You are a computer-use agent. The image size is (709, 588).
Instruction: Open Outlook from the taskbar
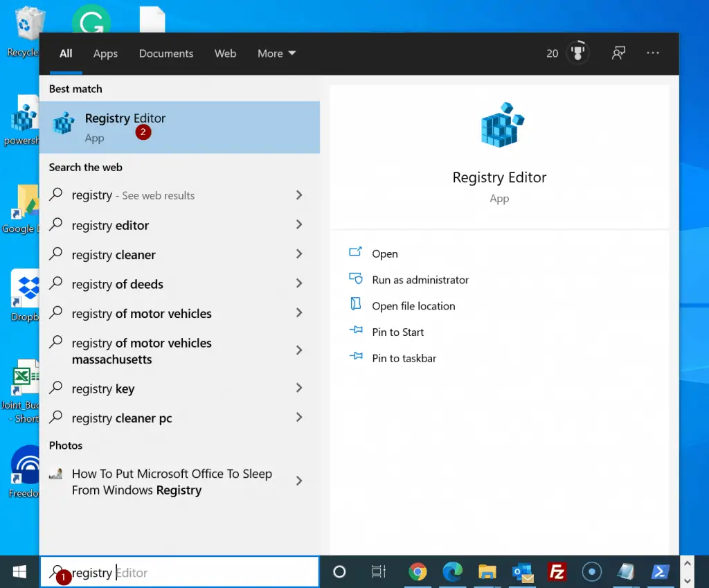tap(521, 571)
